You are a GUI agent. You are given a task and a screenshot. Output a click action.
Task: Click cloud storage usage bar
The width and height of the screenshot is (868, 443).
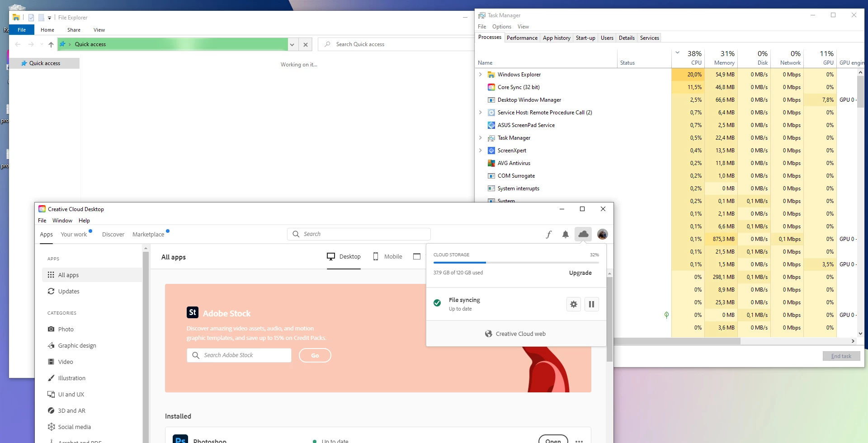click(516, 263)
